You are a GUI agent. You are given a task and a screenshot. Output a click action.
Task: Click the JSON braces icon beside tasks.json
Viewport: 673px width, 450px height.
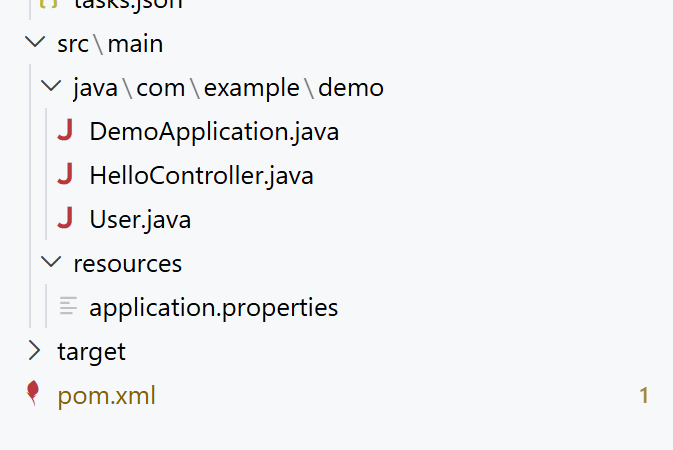(48, 4)
